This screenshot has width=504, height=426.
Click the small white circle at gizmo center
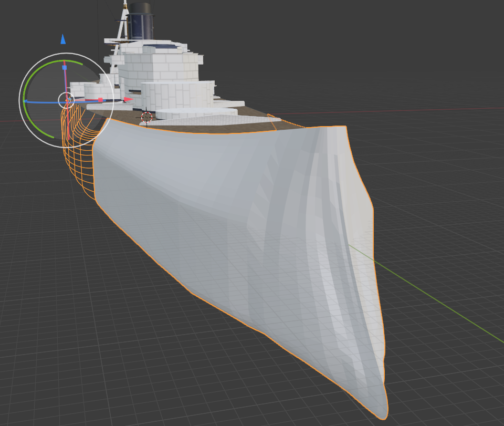click(x=66, y=100)
